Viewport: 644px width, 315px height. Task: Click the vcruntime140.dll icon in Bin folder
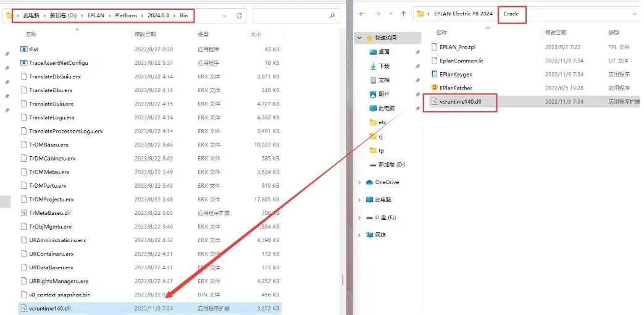[x=23, y=308]
